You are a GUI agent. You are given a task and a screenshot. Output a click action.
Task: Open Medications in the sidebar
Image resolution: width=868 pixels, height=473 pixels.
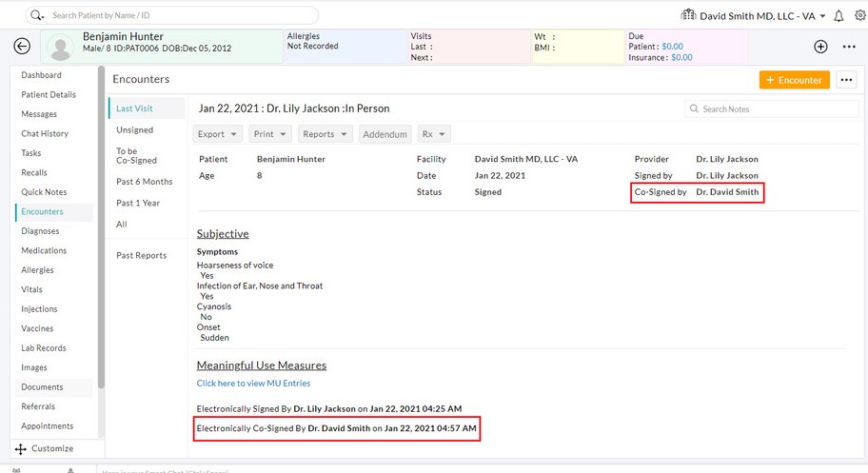(44, 251)
